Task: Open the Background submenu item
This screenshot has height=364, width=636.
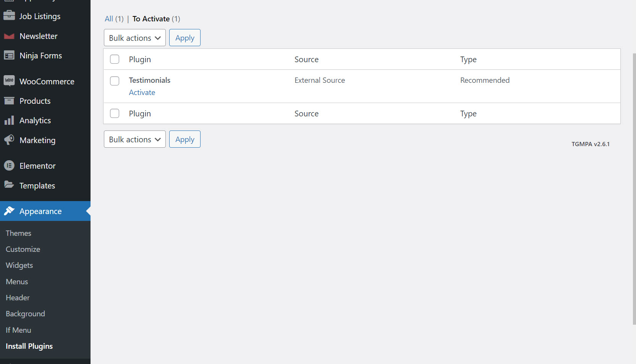Action: click(25, 314)
